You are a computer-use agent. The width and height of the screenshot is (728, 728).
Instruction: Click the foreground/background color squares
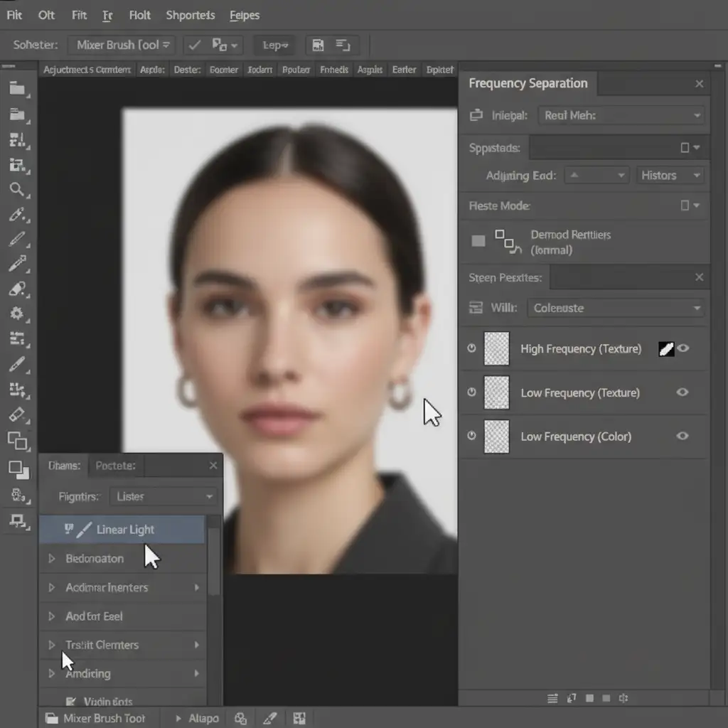pyautogui.click(x=18, y=469)
